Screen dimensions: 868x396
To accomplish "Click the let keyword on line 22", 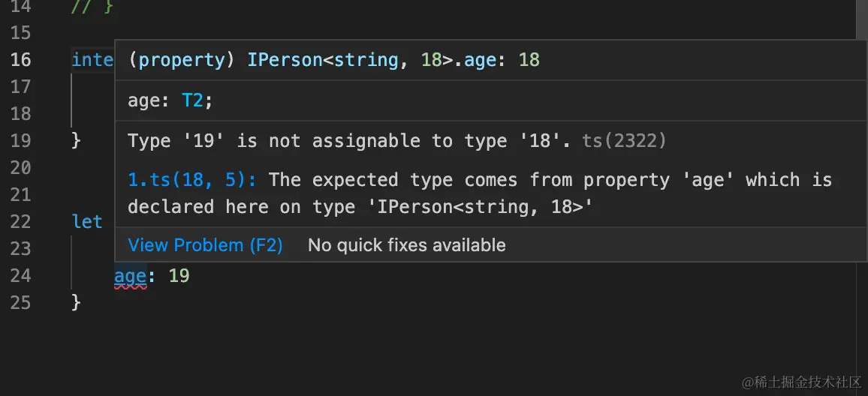I will [87, 222].
